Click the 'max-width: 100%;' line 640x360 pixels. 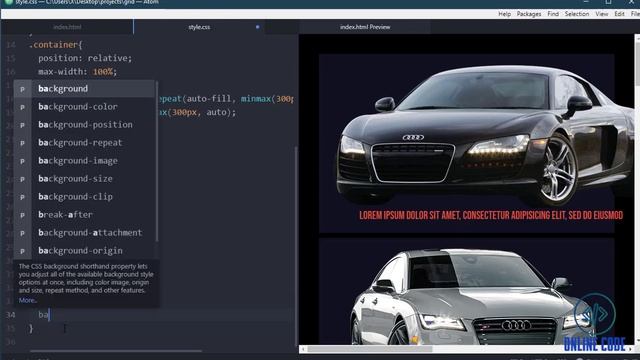coord(78,71)
